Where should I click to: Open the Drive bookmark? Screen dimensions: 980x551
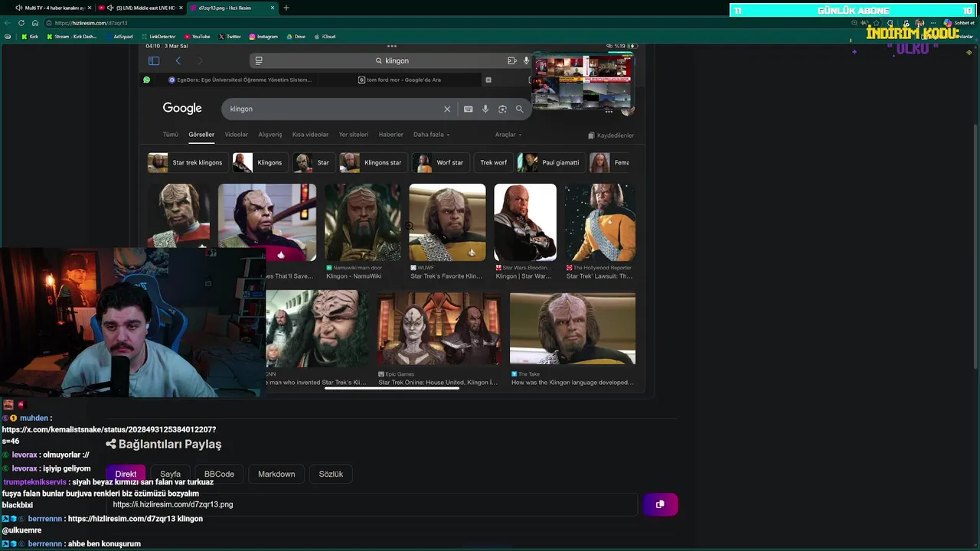click(296, 37)
